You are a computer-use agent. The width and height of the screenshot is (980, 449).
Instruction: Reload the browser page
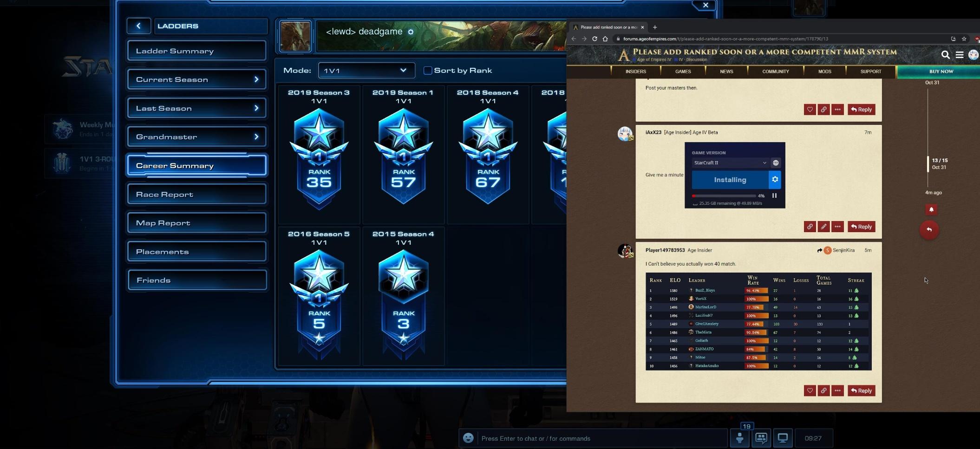click(x=595, y=39)
